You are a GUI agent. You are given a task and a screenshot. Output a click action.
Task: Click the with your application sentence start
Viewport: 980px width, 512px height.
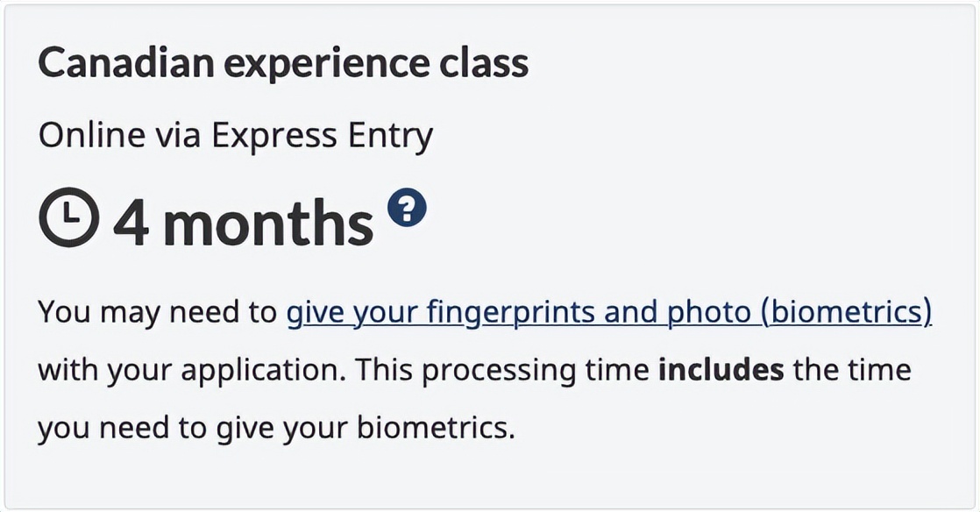point(192,371)
